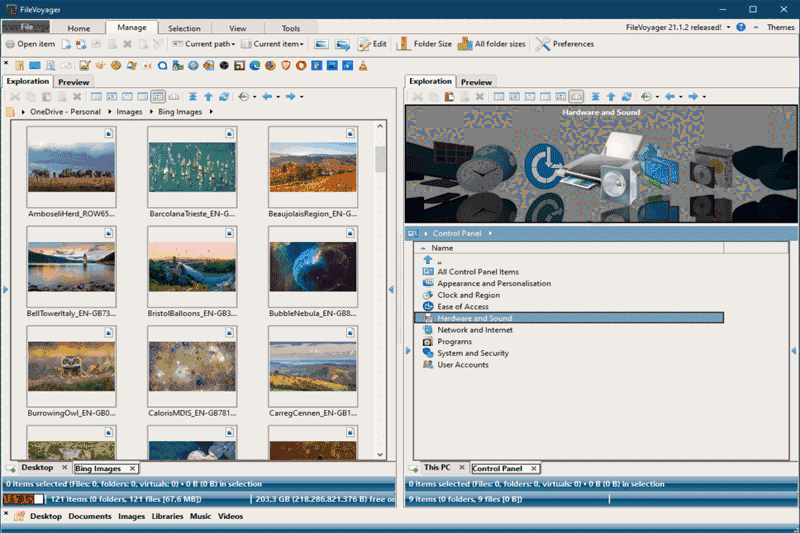Switch to the Selection ribbon tab

coord(184,29)
